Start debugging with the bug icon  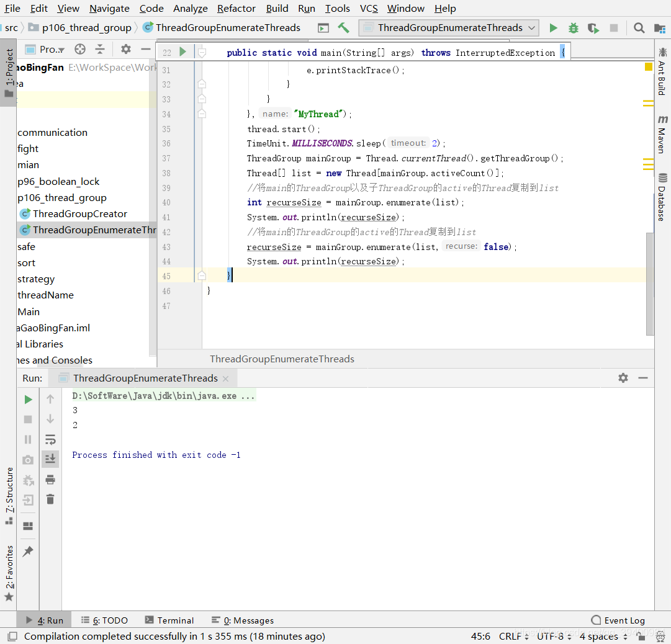tap(573, 28)
